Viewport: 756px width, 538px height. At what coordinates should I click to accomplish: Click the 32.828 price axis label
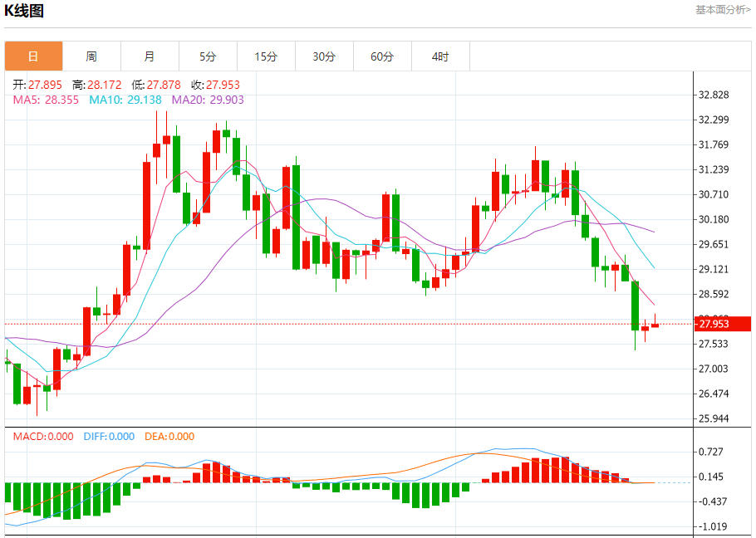point(714,95)
